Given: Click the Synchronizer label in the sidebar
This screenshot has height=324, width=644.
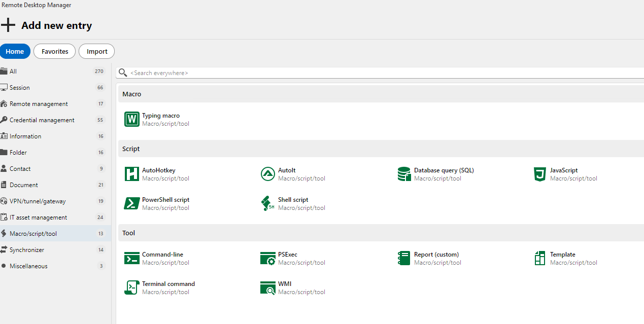Looking at the screenshot, I should [27, 250].
